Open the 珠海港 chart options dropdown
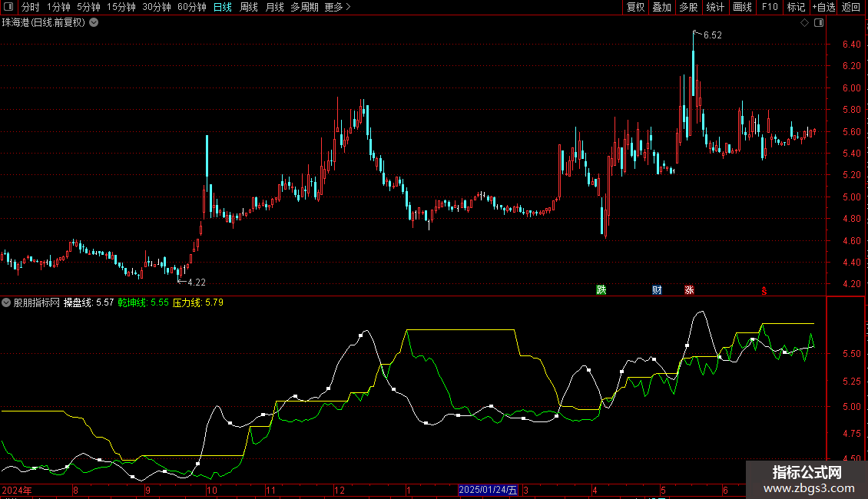The image size is (868, 499). click(x=94, y=23)
